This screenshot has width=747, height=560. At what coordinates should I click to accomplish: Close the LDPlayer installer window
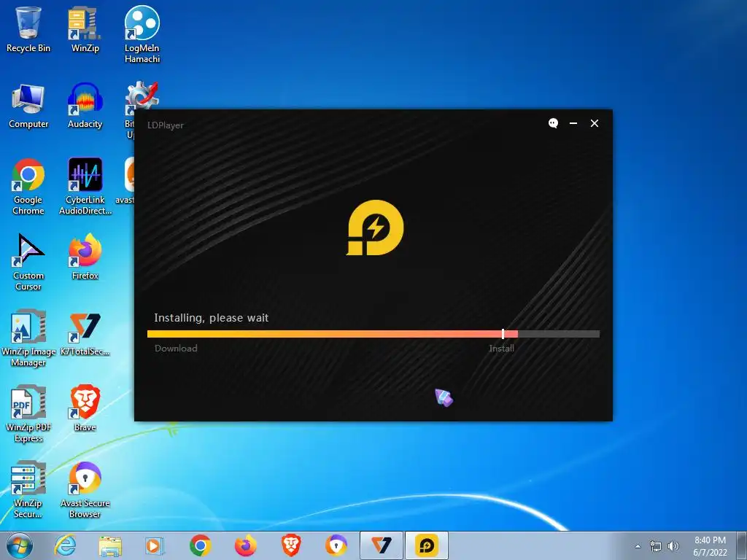click(x=594, y=123)
